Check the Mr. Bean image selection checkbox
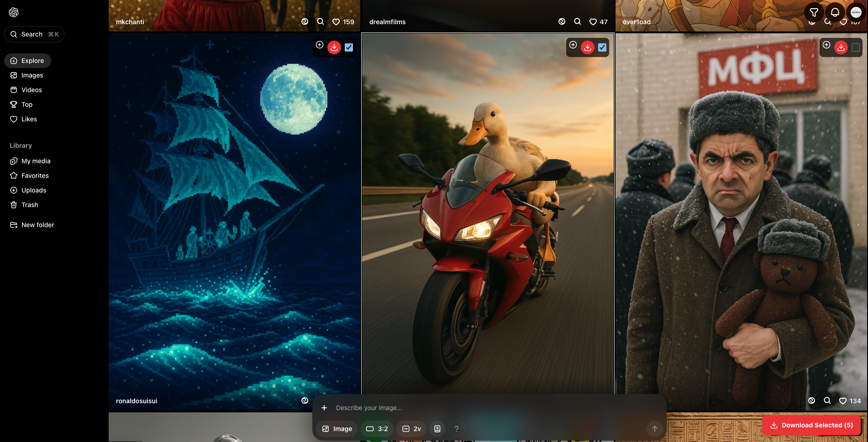 click(856, 47)
